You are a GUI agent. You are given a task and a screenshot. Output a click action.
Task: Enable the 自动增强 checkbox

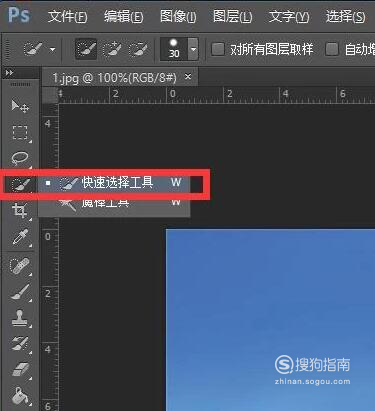pos(332,49)
